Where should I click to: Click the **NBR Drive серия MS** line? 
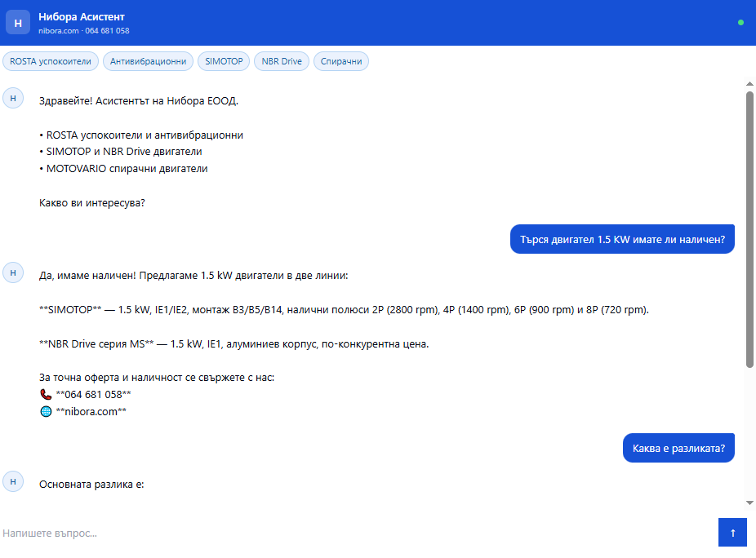(x=233, y=344)
